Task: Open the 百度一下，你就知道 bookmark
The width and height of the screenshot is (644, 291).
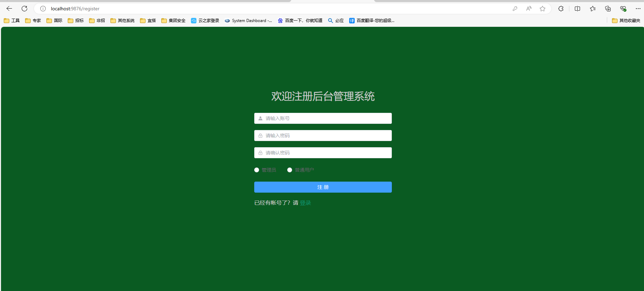Action: 300,21
